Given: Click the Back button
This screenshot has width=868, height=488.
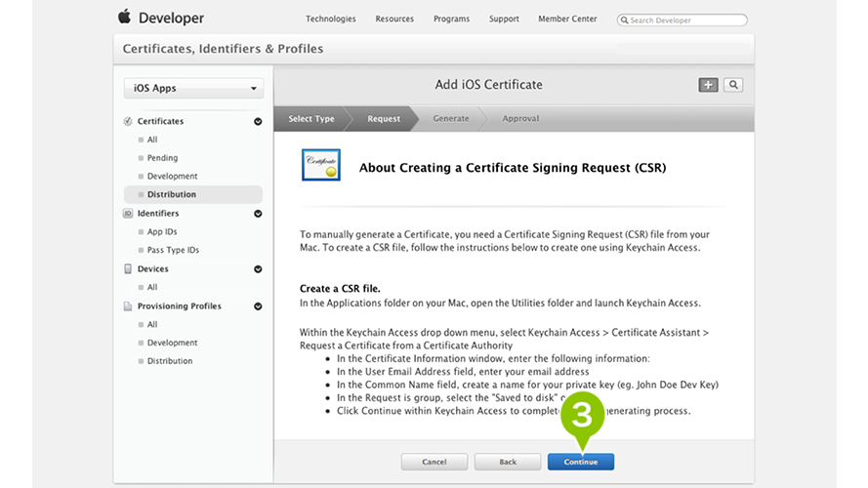Looking at the screenshot, I should coord(508,462).
